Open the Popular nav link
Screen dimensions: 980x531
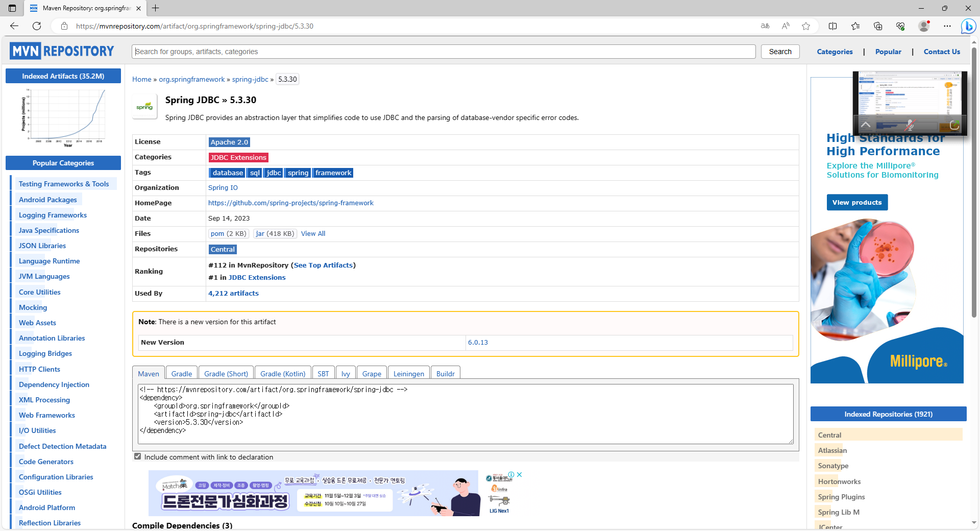[888, 52]
